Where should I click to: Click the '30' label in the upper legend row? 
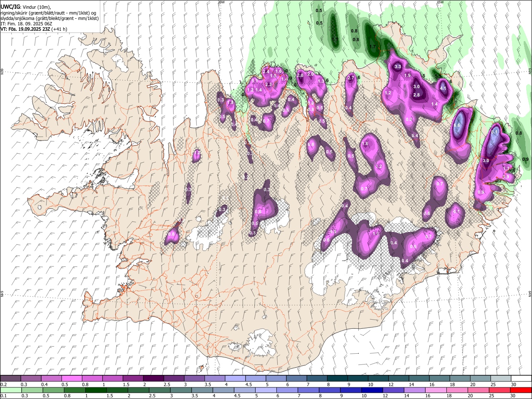(x=514, y=384)
